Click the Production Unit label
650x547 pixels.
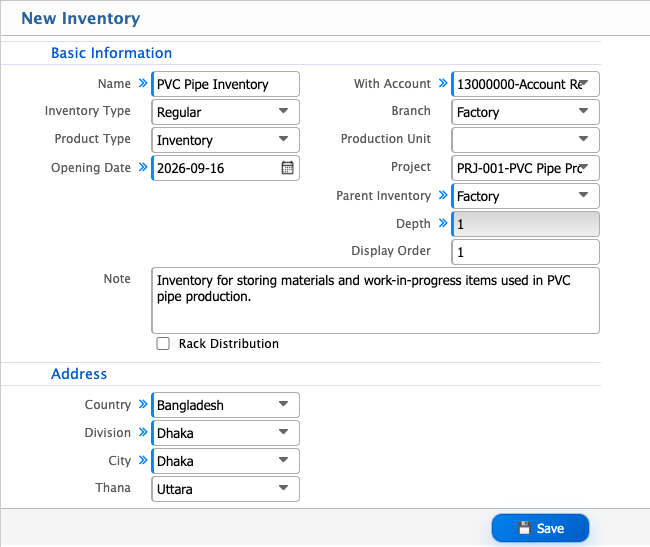click(386, 138)
